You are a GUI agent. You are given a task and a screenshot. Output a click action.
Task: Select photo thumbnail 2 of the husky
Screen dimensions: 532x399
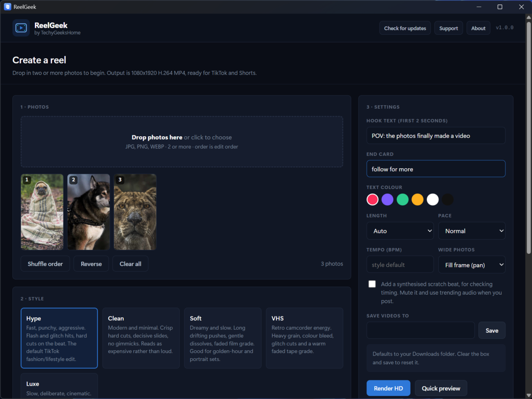coord(89,212)
